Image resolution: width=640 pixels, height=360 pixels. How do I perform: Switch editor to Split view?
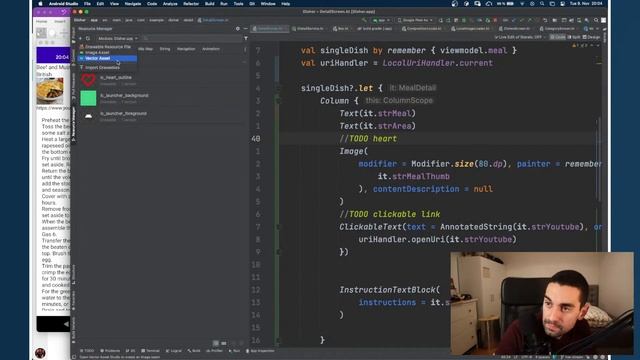pyautogui.click(x=574, y=37)
